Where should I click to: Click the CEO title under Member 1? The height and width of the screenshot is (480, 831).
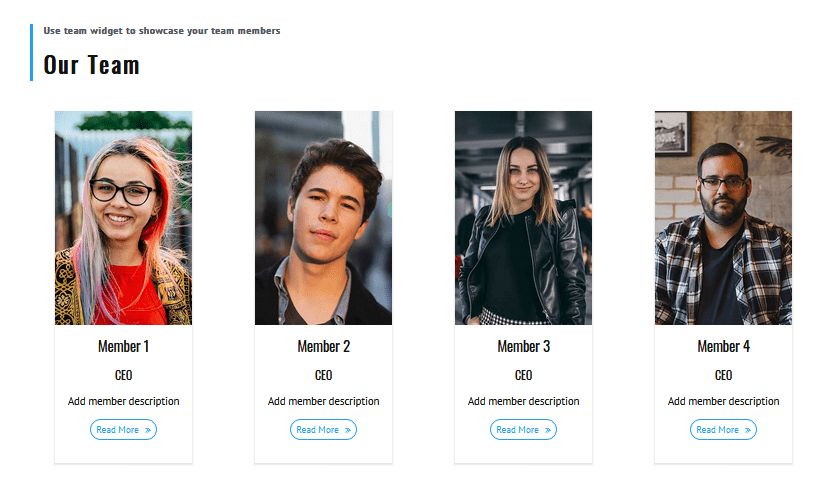point(123,375)
